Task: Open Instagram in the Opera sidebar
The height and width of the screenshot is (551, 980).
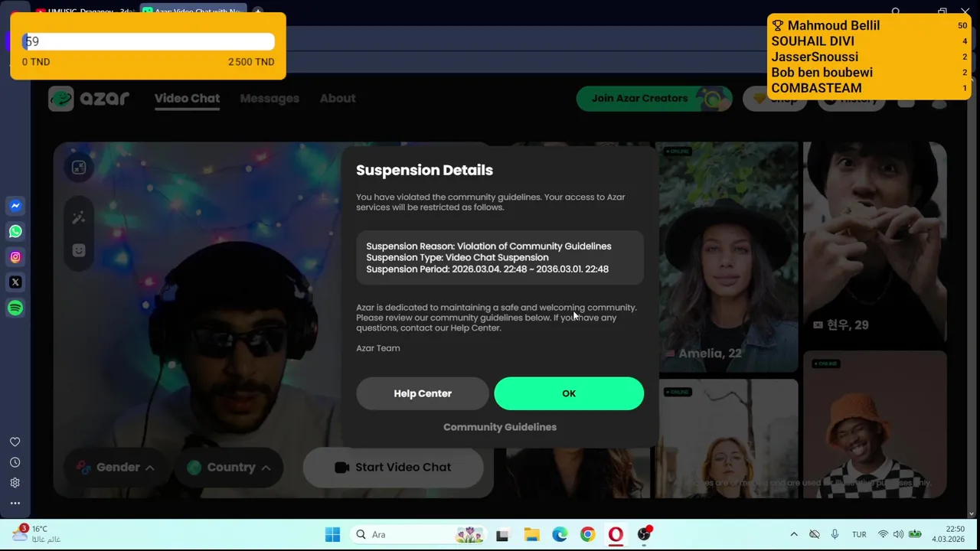Action: tap(15, 257)
